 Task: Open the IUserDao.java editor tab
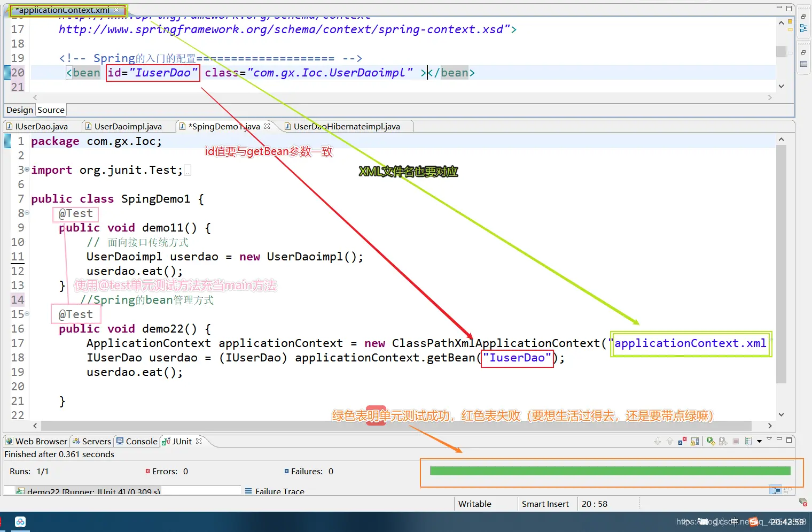(x=42, y=127)
